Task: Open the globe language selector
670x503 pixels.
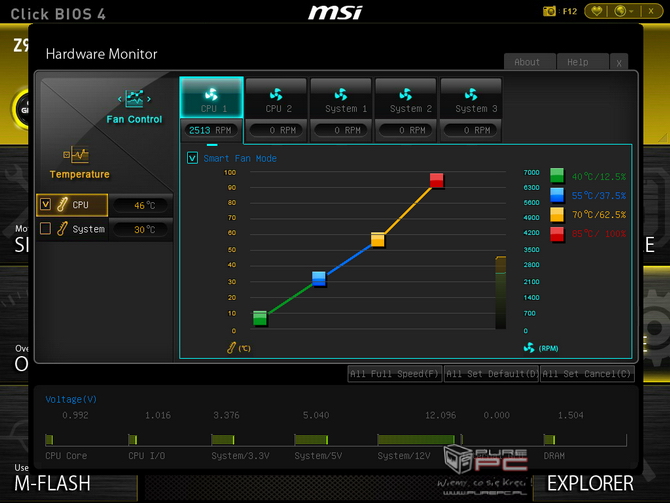Action: pyautogui.click(x=620, y=11)
